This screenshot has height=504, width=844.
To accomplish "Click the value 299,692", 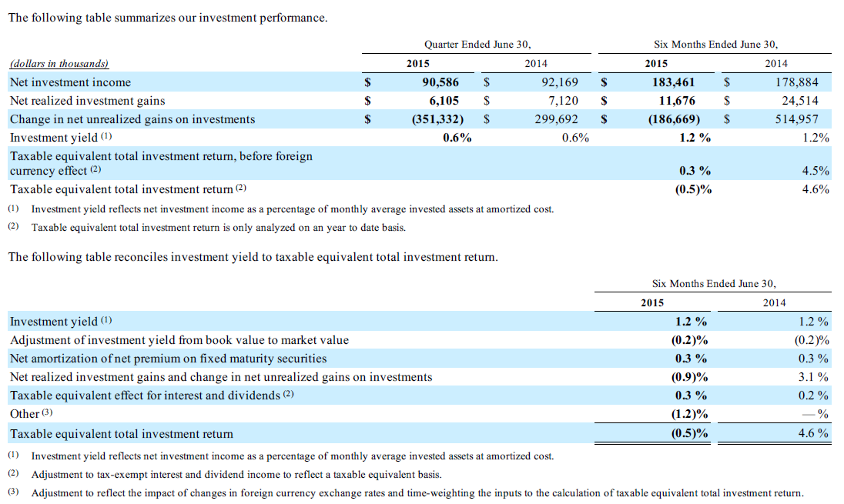I will [556, 119].
